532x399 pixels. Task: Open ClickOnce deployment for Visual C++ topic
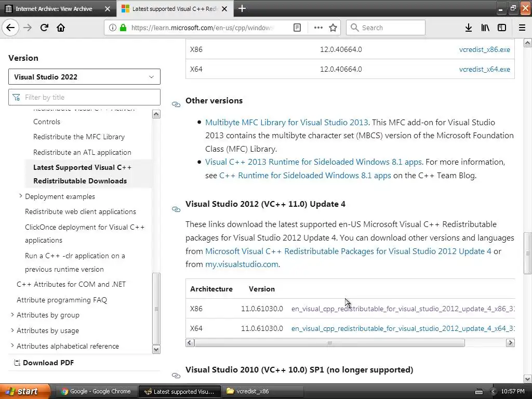pos(85,233)
